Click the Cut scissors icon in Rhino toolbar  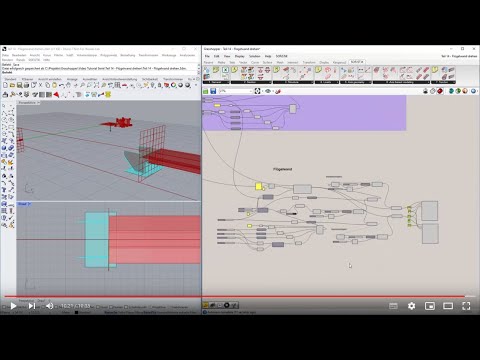click(41, 85)
